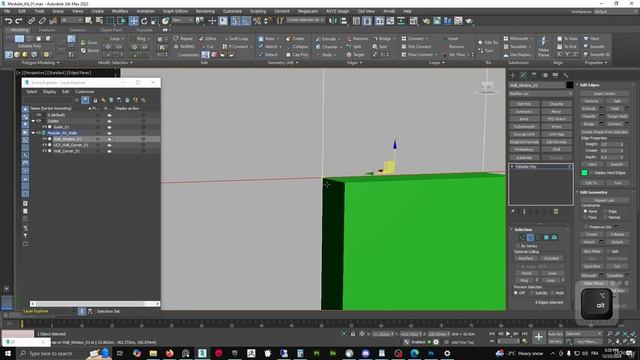Open the Modifier List dropdown
640x360 pixels.
pyautogui.click(x=540, y=93)
